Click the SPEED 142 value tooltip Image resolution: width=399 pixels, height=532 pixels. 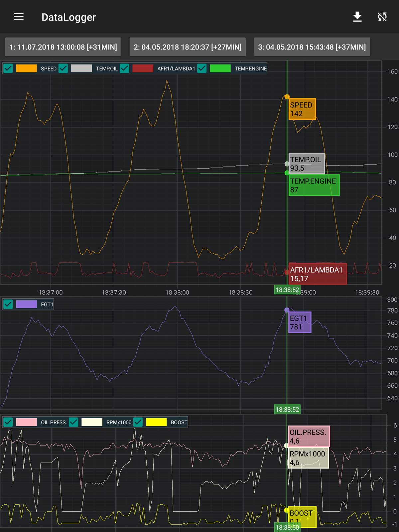[x=302, y=109]
